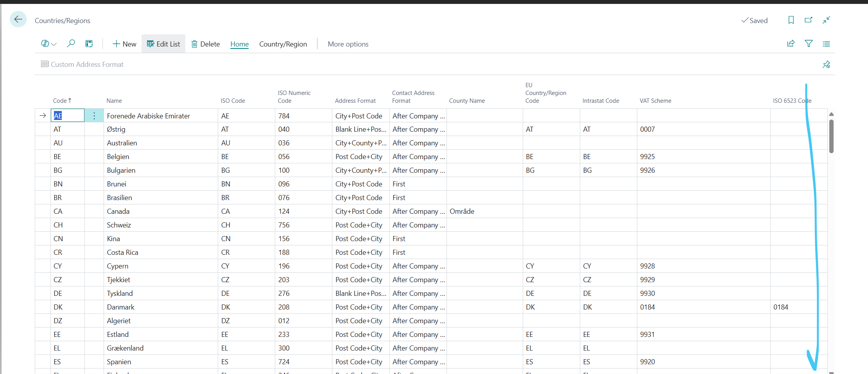The height and width of the screenshot is (374, 868).
Task: Click the bookmark icon
Action: pos(791,20)
